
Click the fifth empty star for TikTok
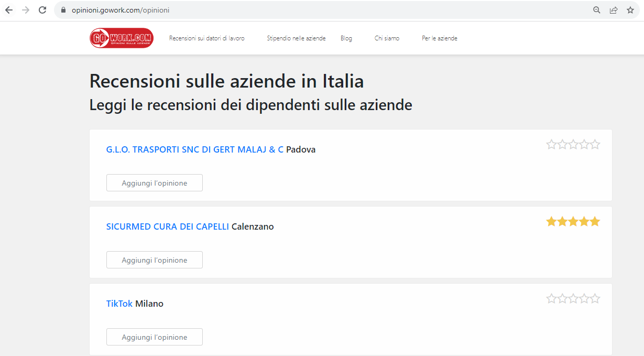[595, 298]
